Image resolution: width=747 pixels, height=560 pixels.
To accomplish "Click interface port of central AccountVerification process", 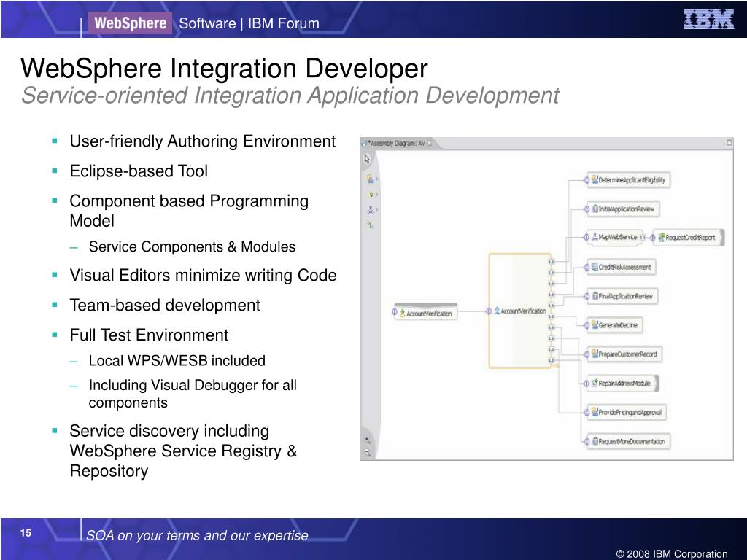I will pos(488,311).
